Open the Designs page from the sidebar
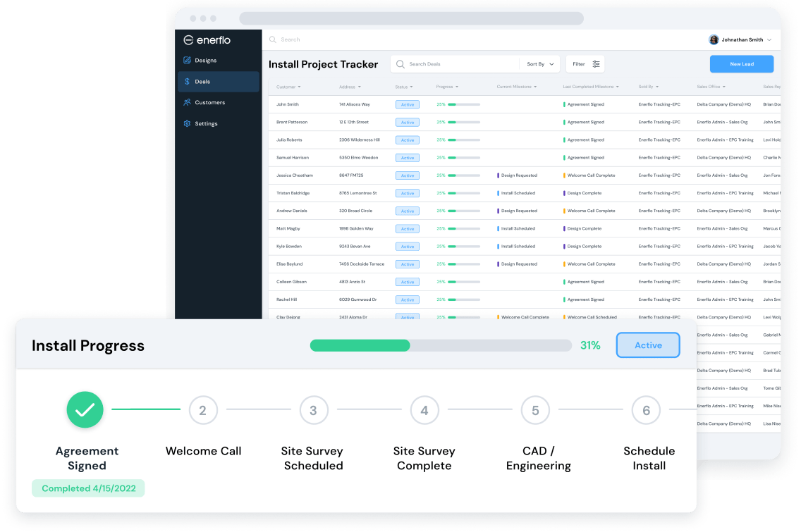 pos(205,60)
